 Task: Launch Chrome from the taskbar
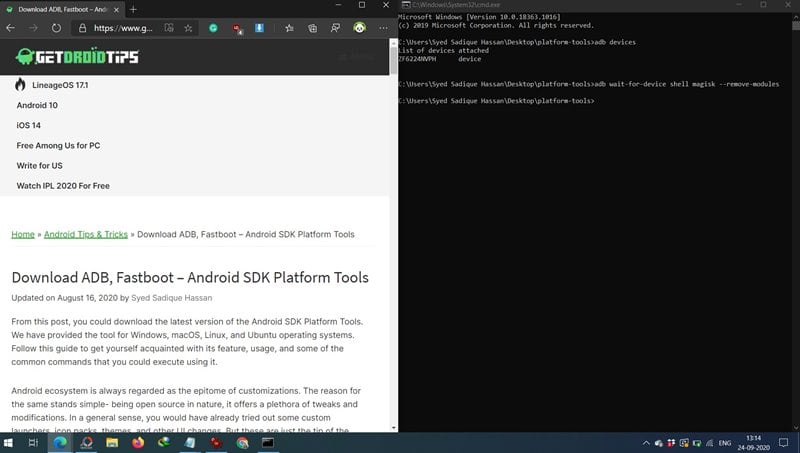pyautogui.click(x=242, y=443)
